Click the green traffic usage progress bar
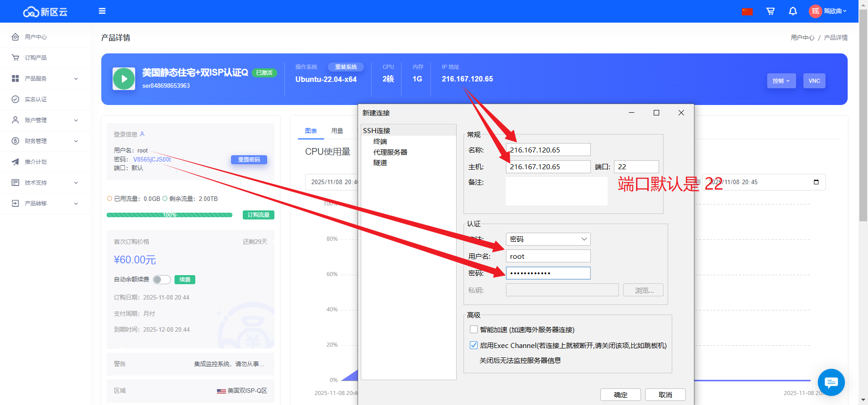The height and width of the screenshot is (405, 868). tap(170, 215)
